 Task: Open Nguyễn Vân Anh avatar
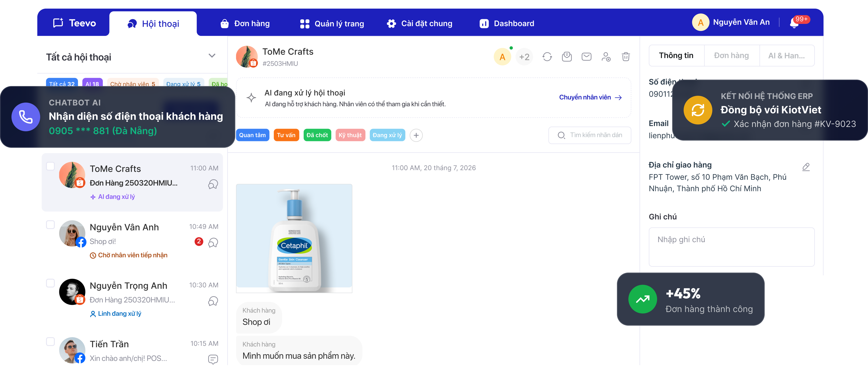[x=72, y=234]
